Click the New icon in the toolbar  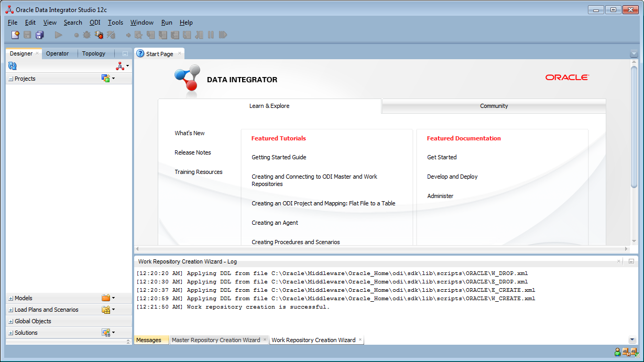[x=15, y=35]
